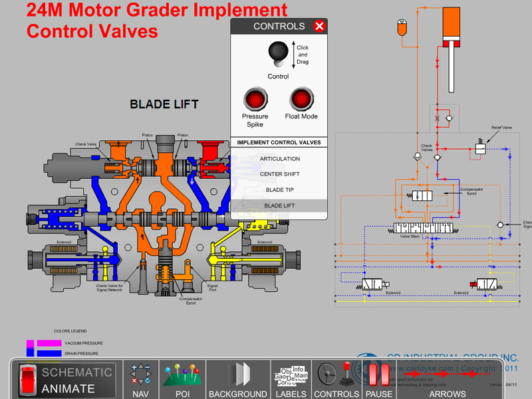Click the left Solenoid valve schematic symbol
532x399 pixels.
click(372, 284)
